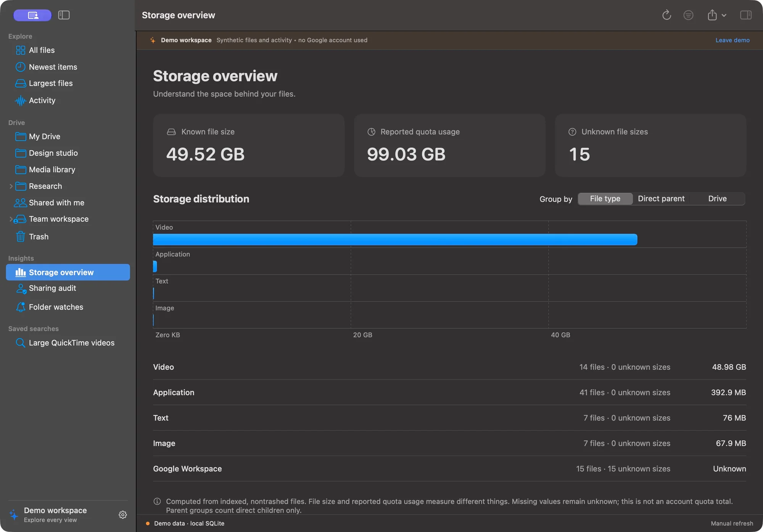Click the Video blue bar in chart
Image resolution: width=763 pixels, height=532 pixels.
(x=395, y=240)
